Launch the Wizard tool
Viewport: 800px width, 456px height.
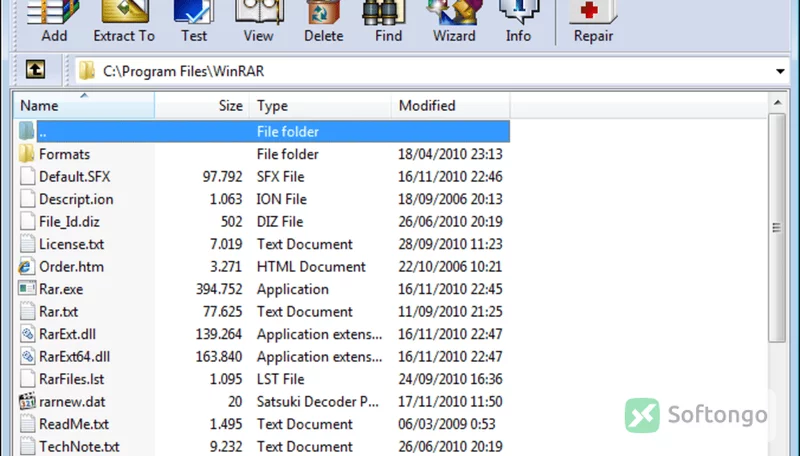pyautogui.click(x=454, y=20)
